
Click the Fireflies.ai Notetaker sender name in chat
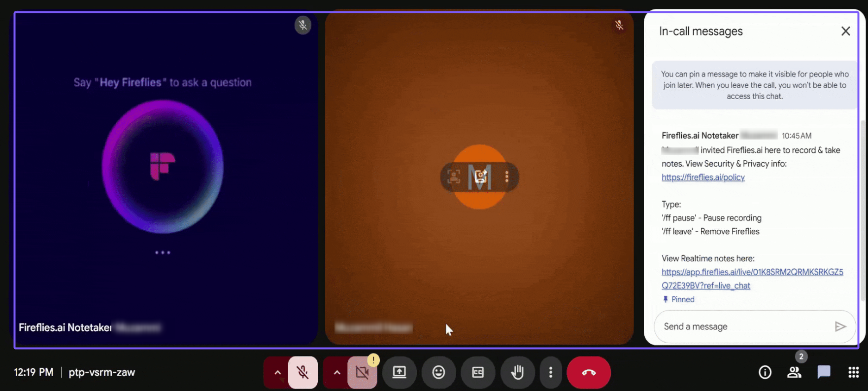(x=700, y=136)
